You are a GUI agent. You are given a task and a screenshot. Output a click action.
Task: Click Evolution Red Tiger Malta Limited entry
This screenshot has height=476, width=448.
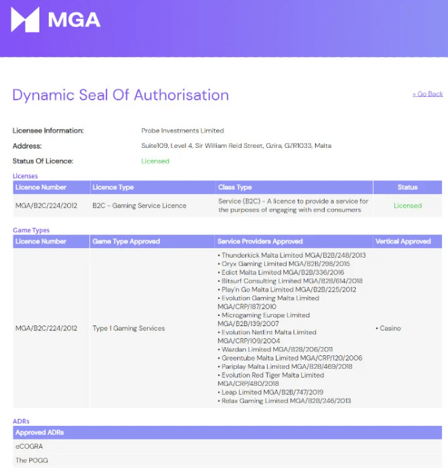pos(270,379)
